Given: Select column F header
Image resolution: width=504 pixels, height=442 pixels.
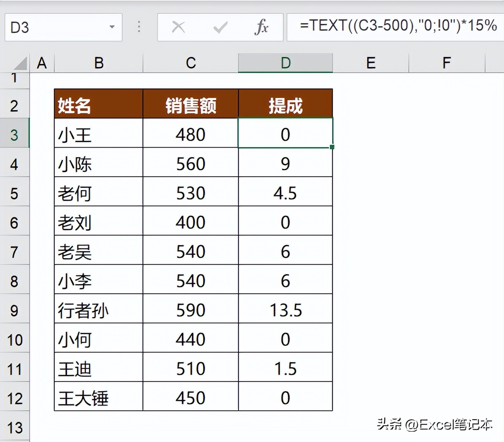Looking at the screenshot, I should pyautogui.click(x=446, y=62).
